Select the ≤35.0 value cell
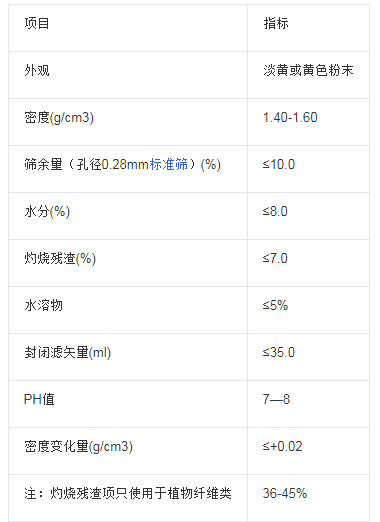 (279, 353)
